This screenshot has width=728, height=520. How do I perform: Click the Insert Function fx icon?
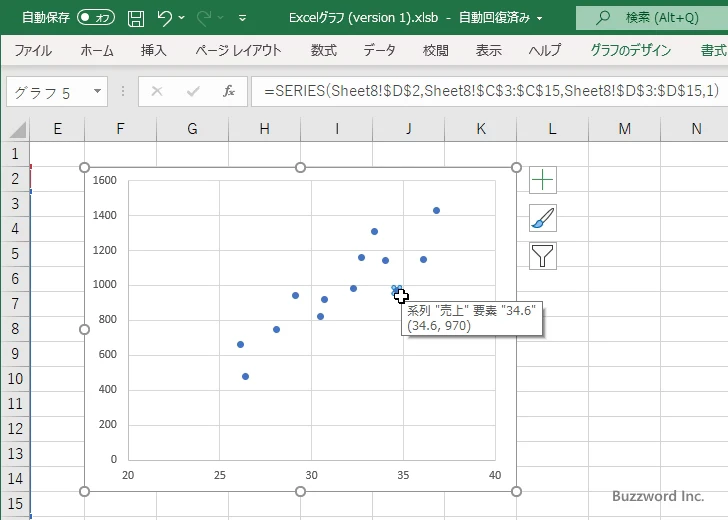click(x=228, y=91)
